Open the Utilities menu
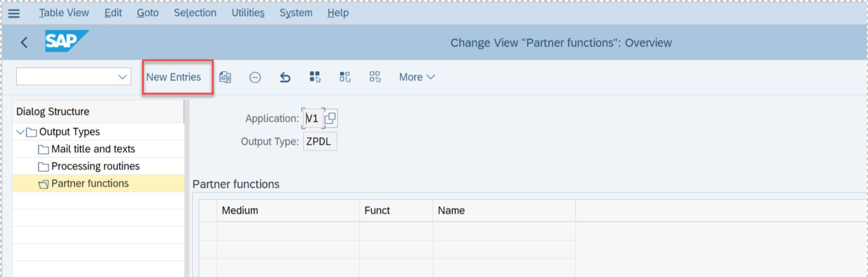 pos(248,13)
